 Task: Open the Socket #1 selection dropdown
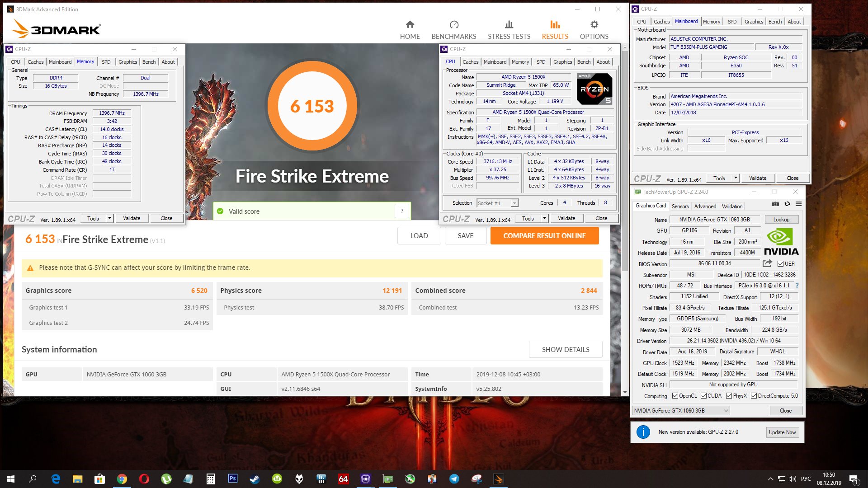(x=497, y=203)
